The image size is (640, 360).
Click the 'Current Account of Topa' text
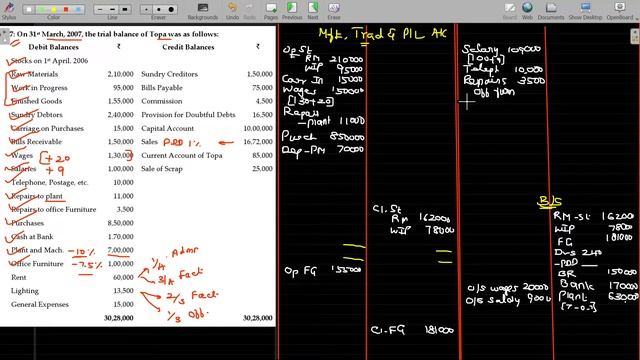pos(182,156)
